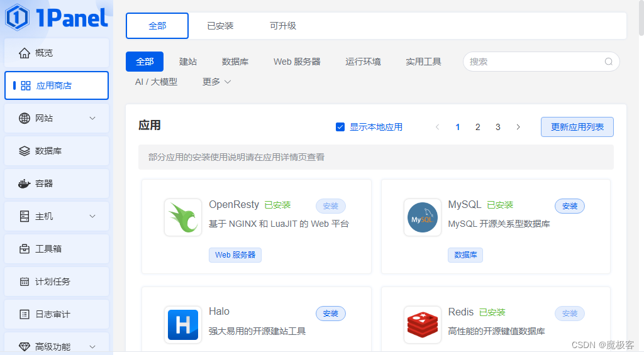Open 工具箱 in the sidebar
The height and width of the screenshot is (355, 644).
click(57, 249)
